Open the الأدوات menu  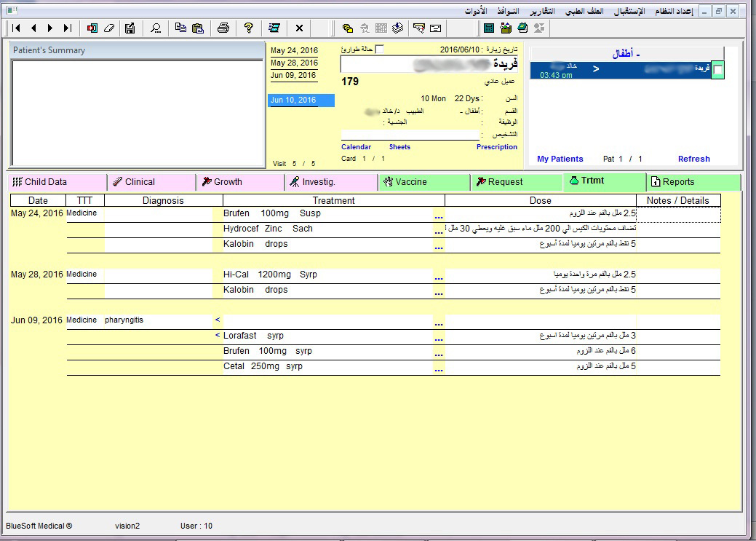tap(476, 11)
